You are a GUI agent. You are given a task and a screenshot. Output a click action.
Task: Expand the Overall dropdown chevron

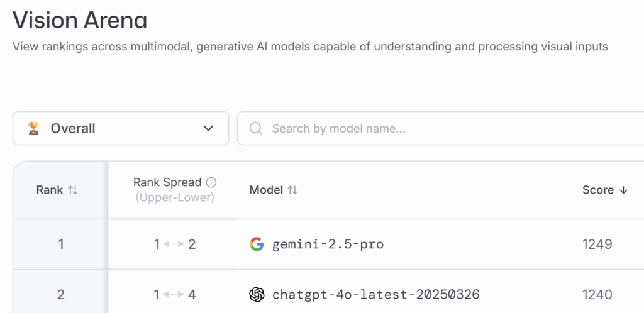[208, 128]
